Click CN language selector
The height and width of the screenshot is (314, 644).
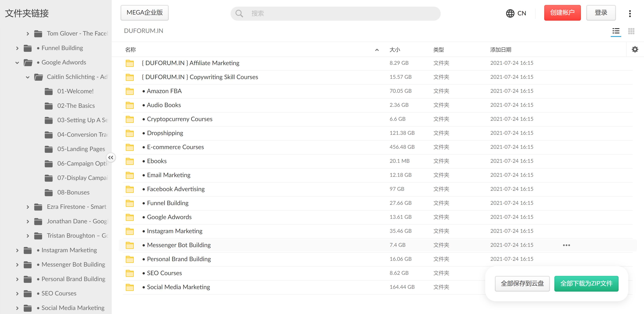516,13
